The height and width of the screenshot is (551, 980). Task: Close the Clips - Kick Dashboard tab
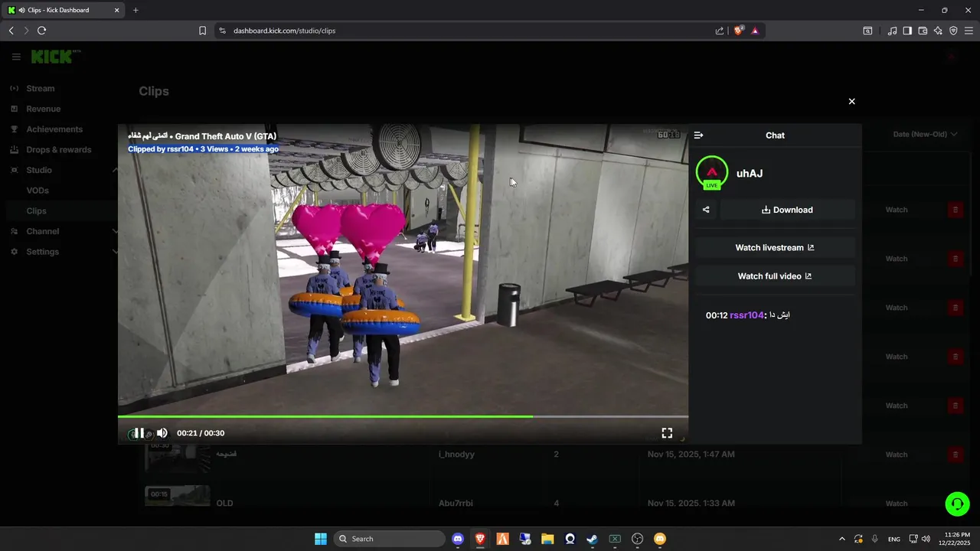coord(116,10)
